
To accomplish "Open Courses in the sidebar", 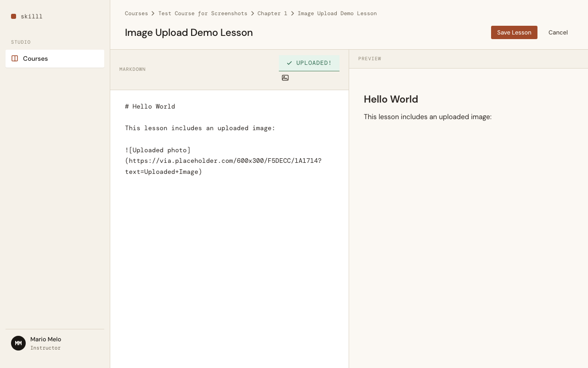I will pos(55,58).
